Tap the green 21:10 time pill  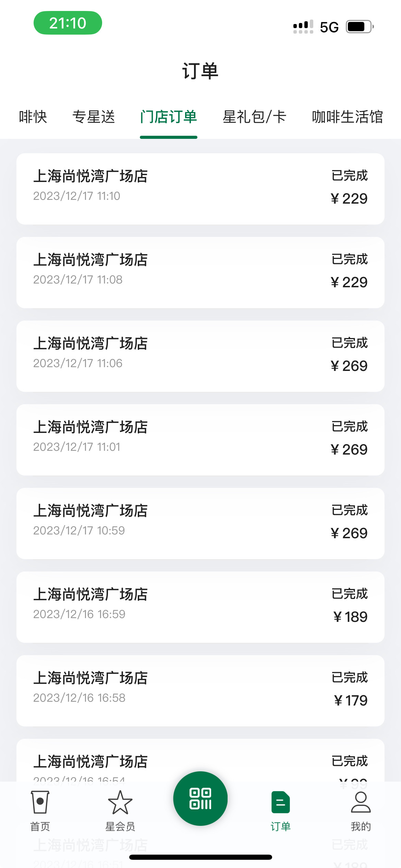coord(68,23)
